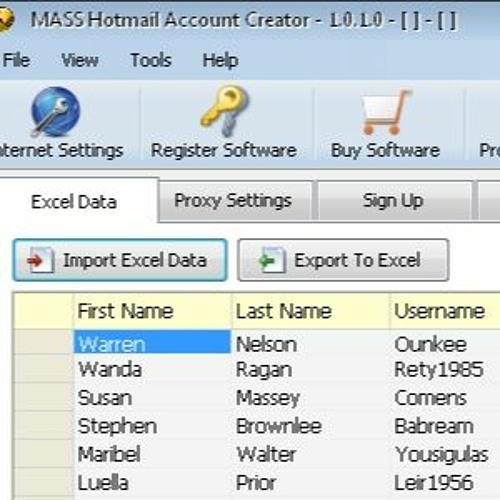
Task: Sort by First Name column header
Action: pos(152,311)
